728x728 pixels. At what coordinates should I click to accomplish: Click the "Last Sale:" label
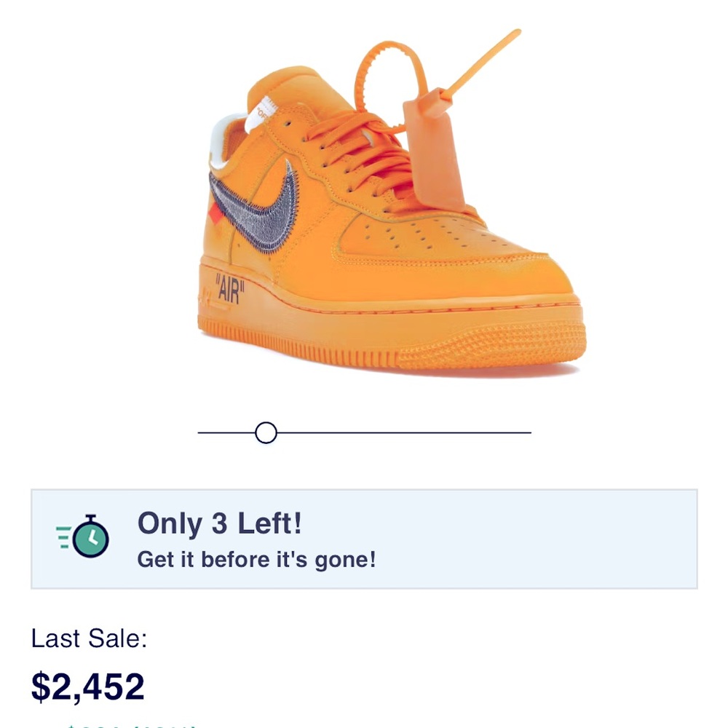point(87,638)
